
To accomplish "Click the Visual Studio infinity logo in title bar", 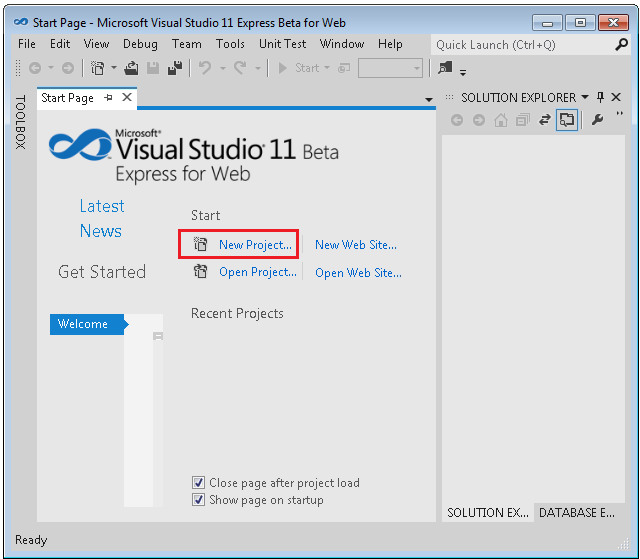I will tap(21, 22).
